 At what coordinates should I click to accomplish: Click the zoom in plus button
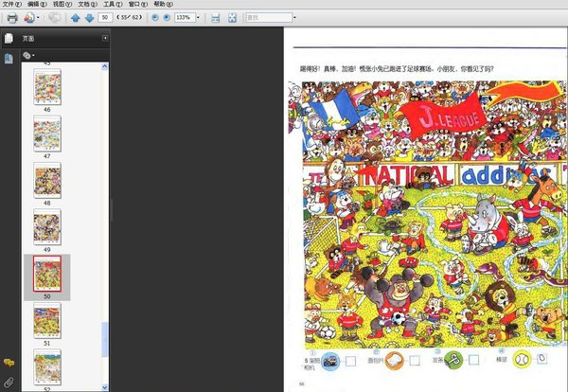pyautogui.click(x=167, y=17)
